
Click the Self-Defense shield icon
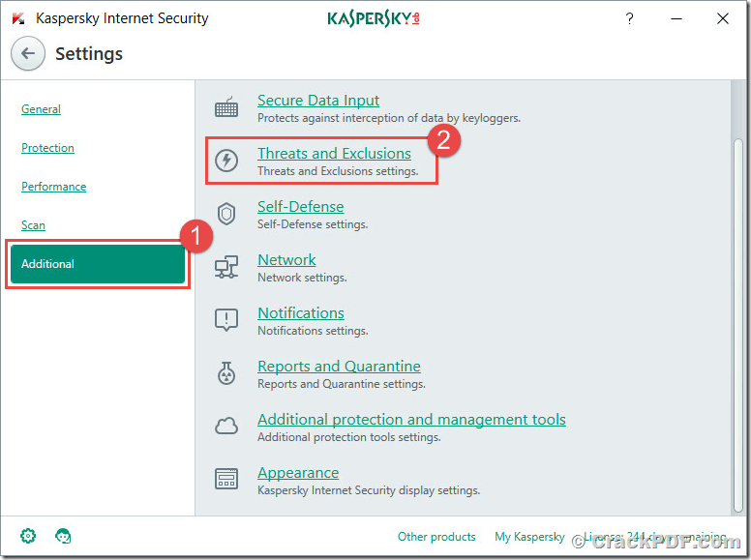(226, 214)
